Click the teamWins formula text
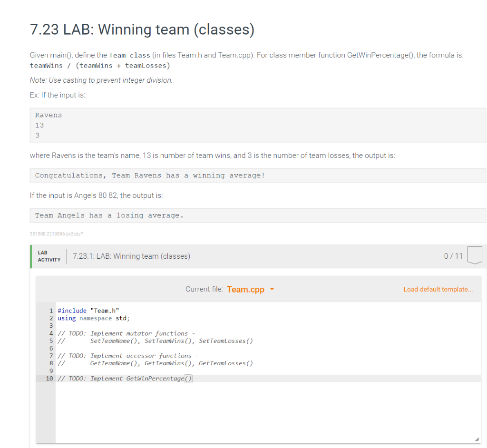The height and width of the screenshot is (448, 487). pyautogui.click(x=100, y=66)
